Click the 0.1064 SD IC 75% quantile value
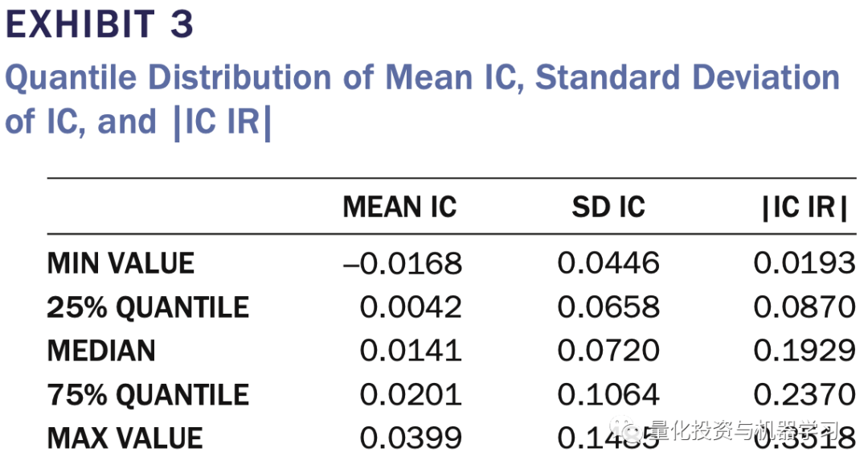This screenshot has width=868, height=469. 608,395
